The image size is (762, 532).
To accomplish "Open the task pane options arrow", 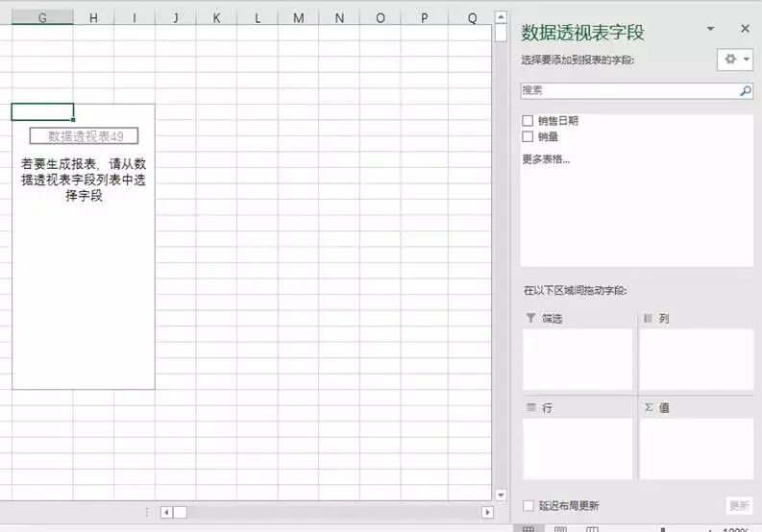I will [710, 29].
